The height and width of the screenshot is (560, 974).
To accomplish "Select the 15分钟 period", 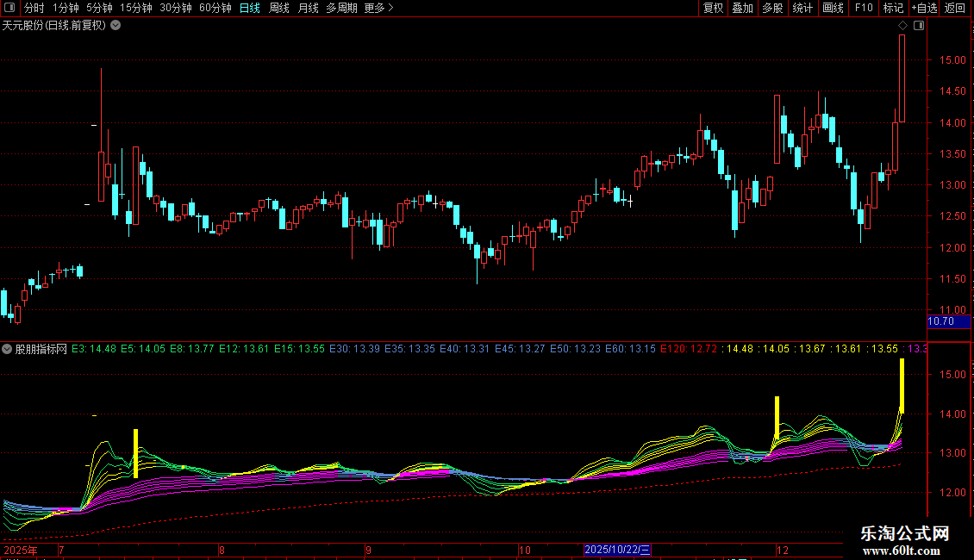I will 136,8.
